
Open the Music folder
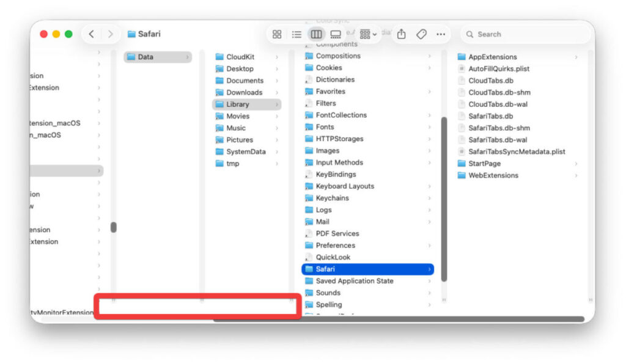coord(247,128)
